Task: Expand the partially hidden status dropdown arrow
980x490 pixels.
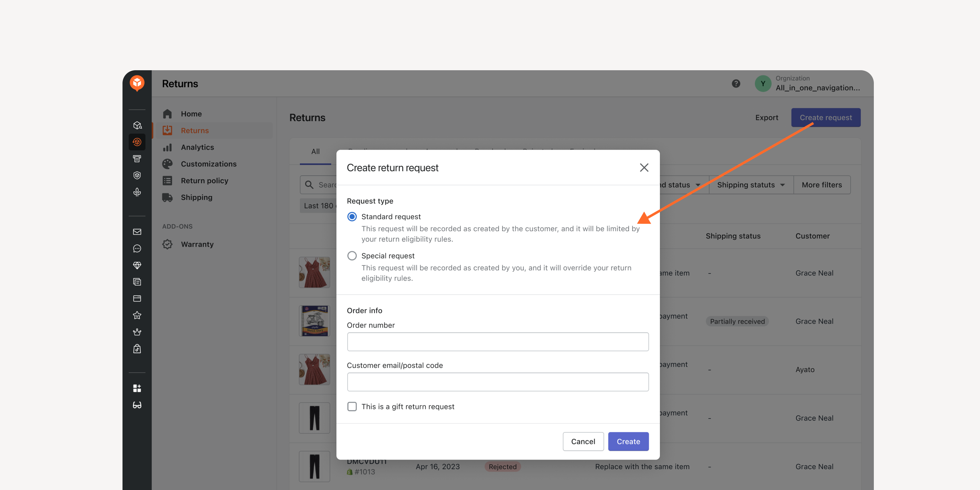Action: coord(698,185)
